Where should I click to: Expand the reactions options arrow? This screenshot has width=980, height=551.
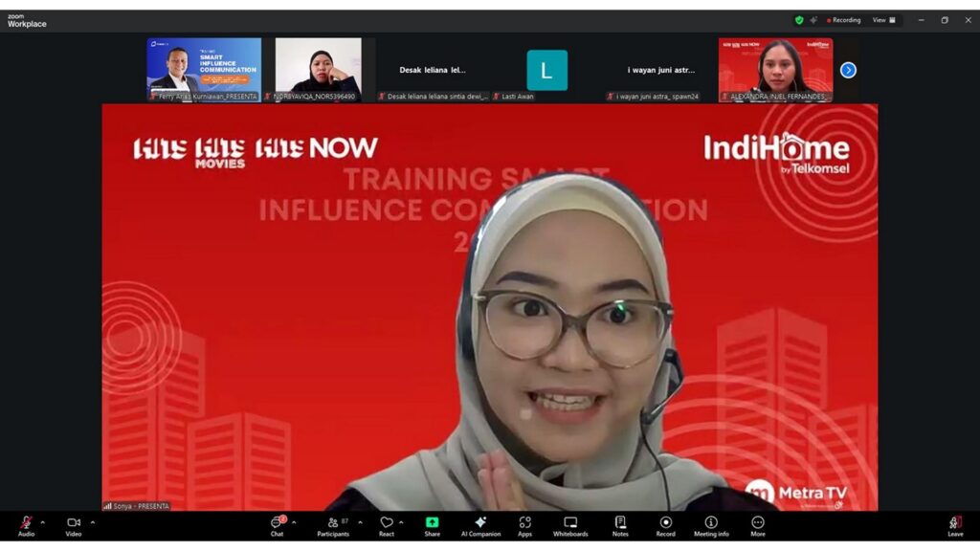coord(401,522)
